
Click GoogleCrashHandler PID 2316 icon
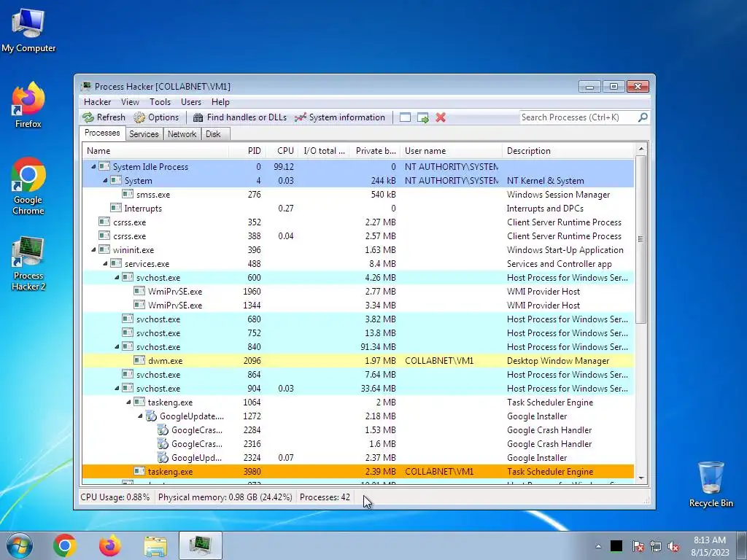[163, 444]
